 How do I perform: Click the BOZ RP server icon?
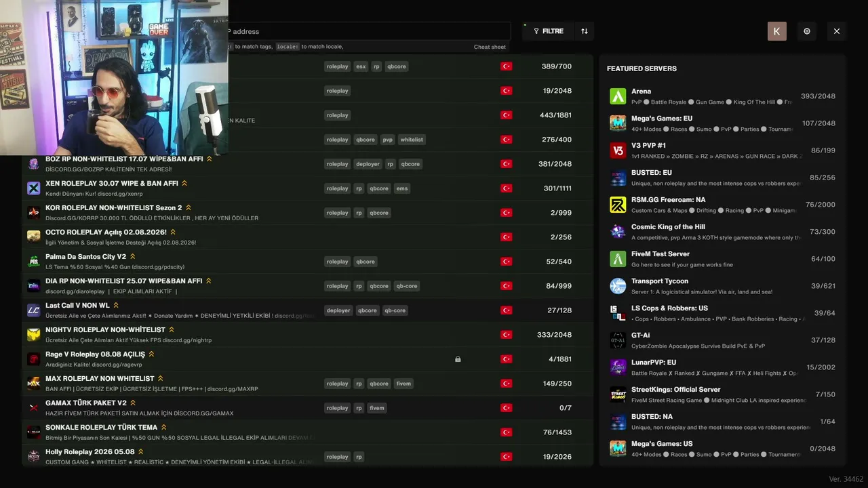[x=34, y=164]
